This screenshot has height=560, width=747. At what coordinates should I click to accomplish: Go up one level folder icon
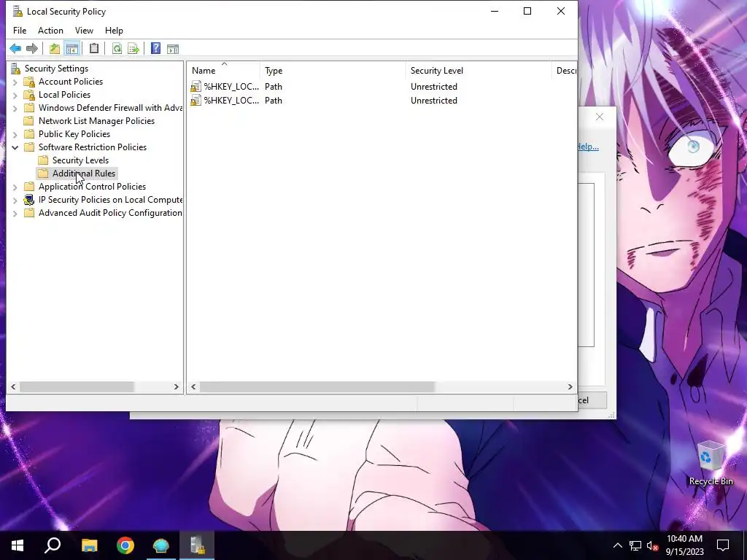(55, 49)
